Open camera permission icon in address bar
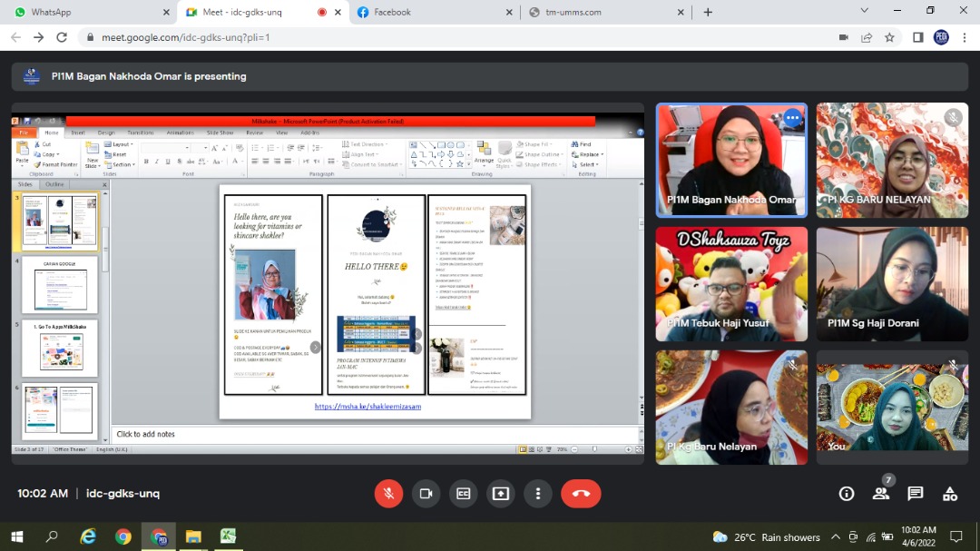Image resolution: width=980 pixels, height=551 pixels. (x=843, y=37)
